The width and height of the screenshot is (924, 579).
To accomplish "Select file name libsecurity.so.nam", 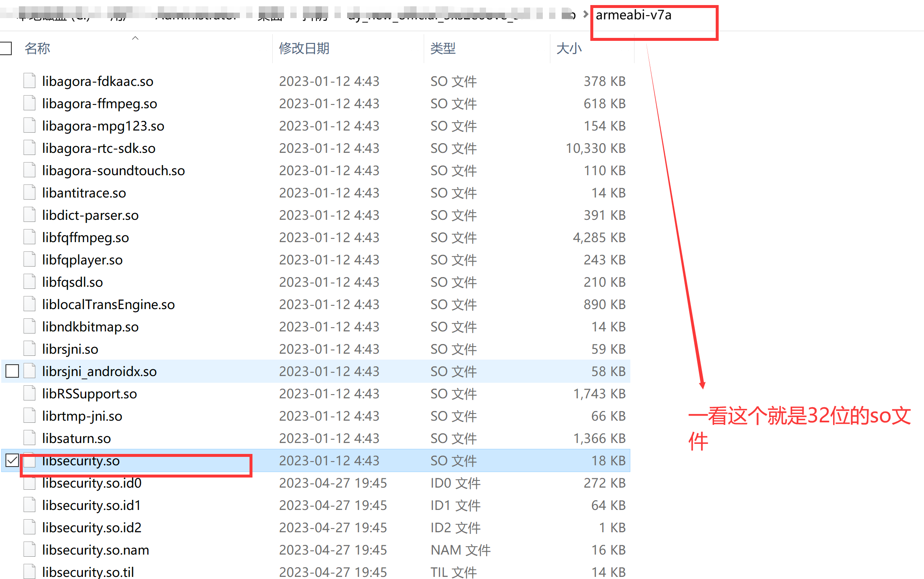I will (x=96, y=550).
